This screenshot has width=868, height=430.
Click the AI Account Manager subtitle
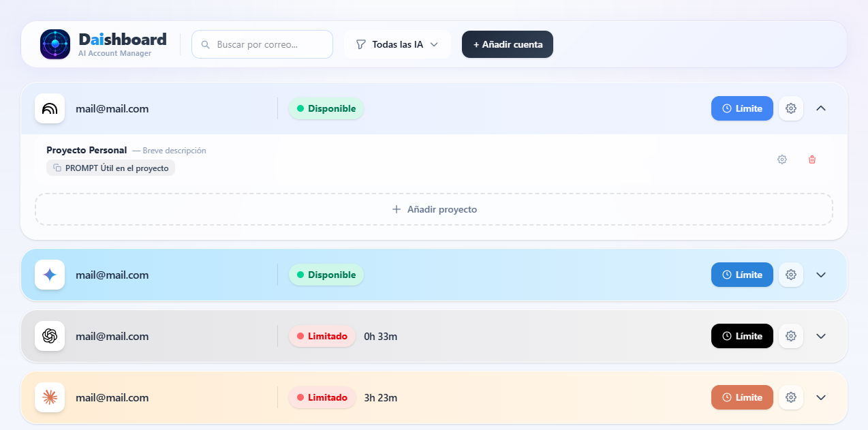pos(115,53)
